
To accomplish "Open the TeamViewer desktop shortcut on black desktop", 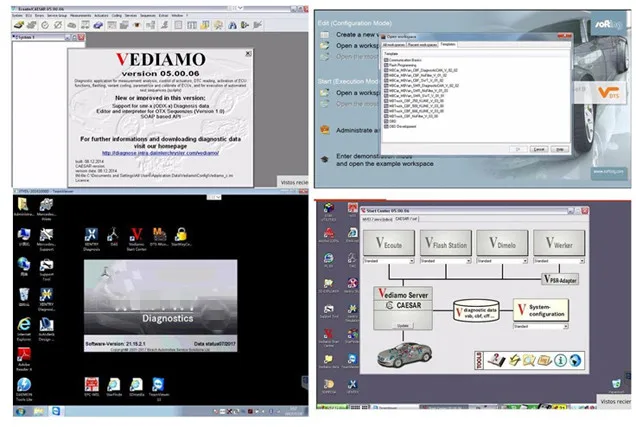I will pyautogui.click(x=159, y=388).
